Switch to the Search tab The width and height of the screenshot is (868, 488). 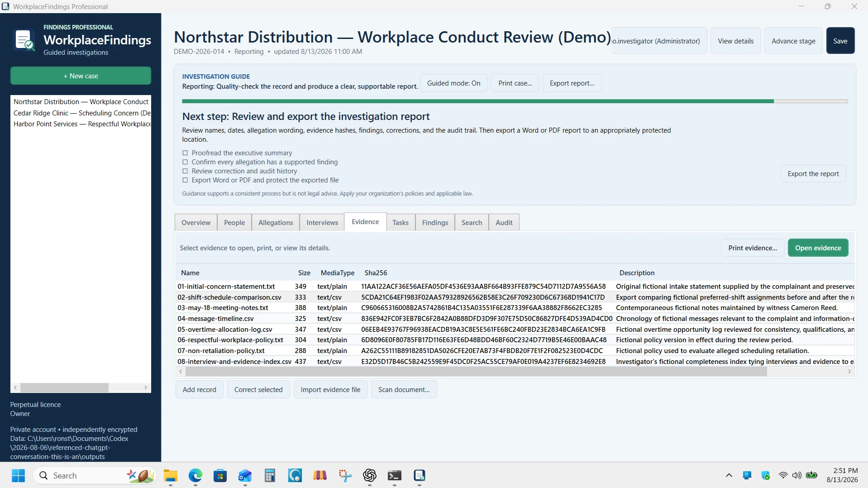click(472, 222)
